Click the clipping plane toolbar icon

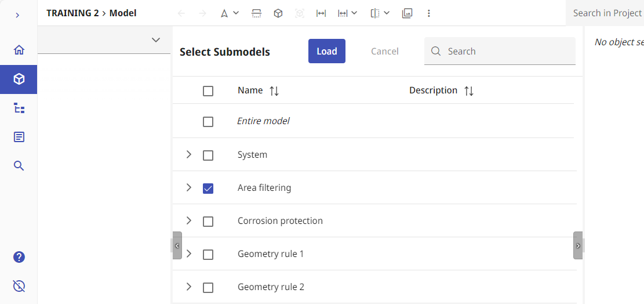[x=257, y=13]
